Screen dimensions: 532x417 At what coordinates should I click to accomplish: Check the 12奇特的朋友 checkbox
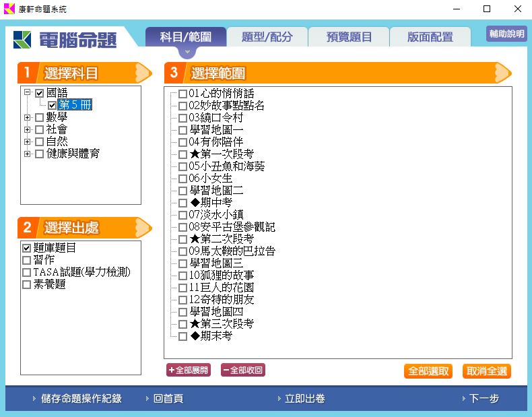point(182,300)
